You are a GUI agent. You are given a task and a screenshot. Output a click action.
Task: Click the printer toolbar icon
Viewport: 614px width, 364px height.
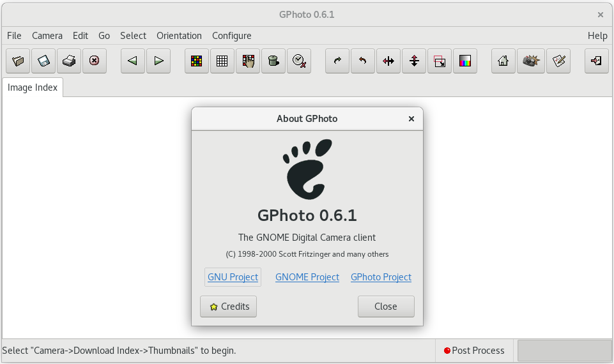[69, 61]
